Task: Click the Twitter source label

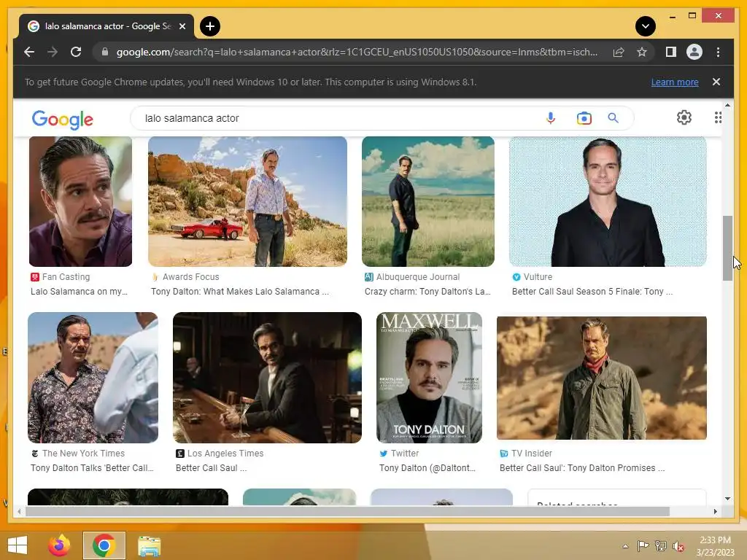Action: [x=405, y=454]
